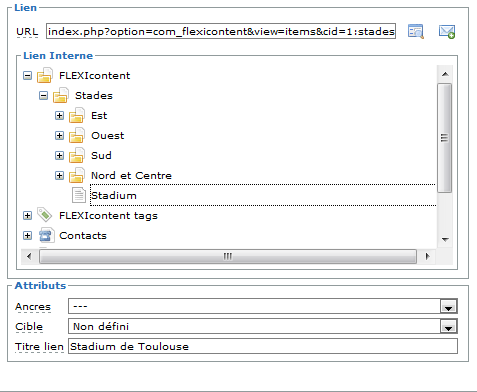Image resolution: width=477 pixels, height=392 pixels.
Task: Click the URL field label
Action: coord(27,32)
